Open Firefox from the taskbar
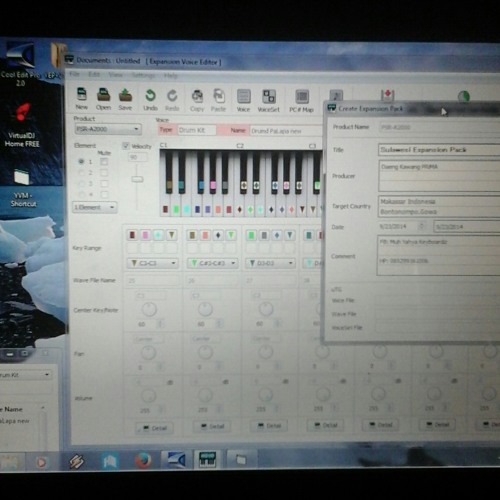The width and height of the screenshot is (500, 500). pos(143,461)
